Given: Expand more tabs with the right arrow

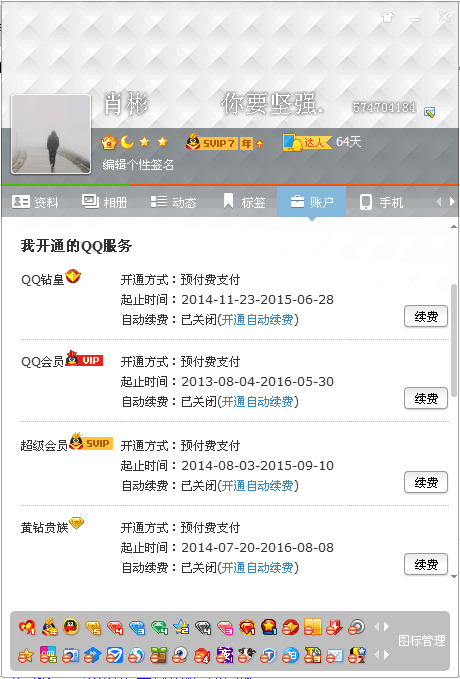Looking at the screenshot, I should point(453,202).
